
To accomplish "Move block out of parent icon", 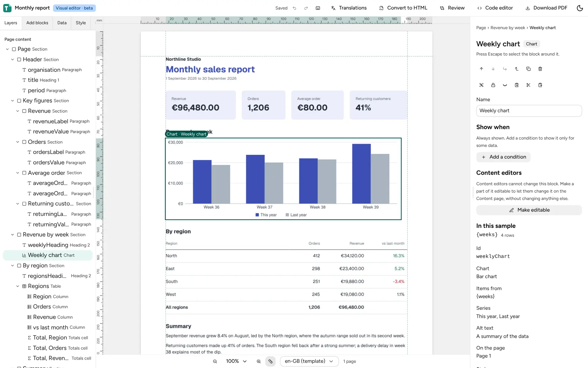I will click(x=517, y=69).
